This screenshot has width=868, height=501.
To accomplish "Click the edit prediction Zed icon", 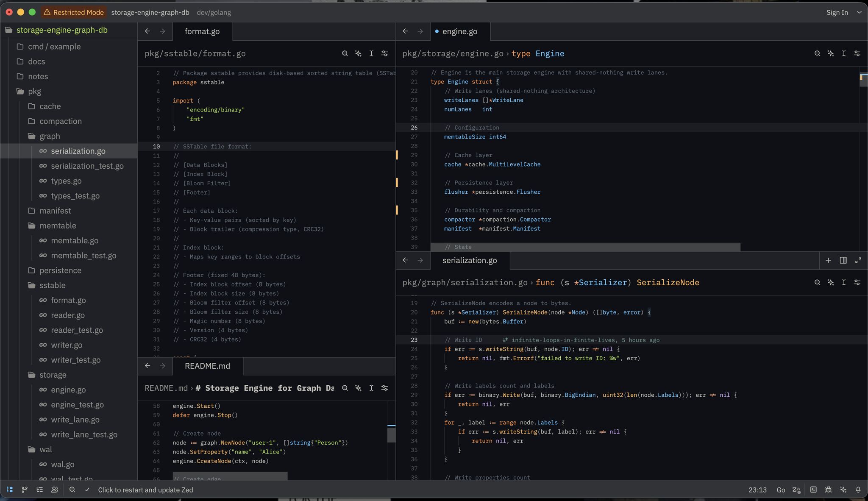I will tap(796, 490).
